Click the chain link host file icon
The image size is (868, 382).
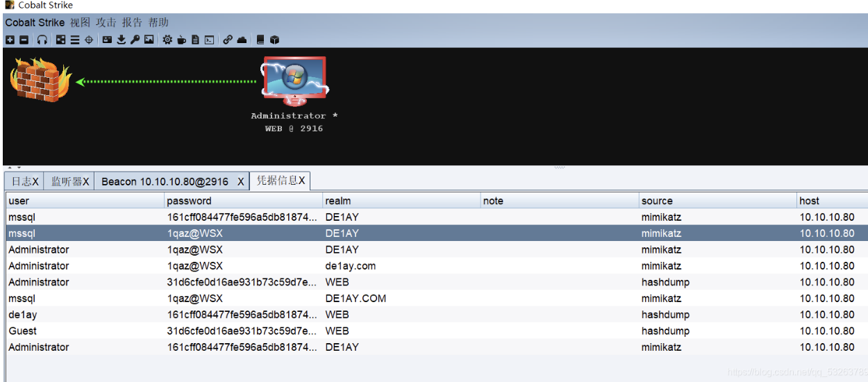point(228,40)
